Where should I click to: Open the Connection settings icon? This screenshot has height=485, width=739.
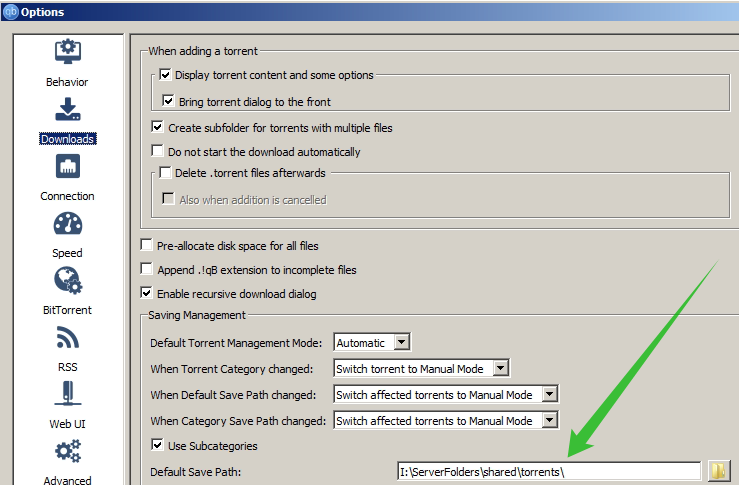[x=67, y=167]
